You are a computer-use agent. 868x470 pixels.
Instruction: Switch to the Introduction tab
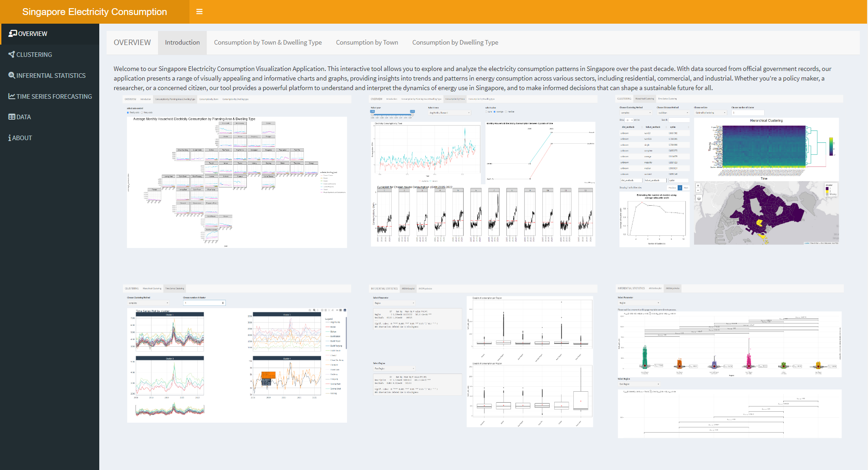coord(182,43)
